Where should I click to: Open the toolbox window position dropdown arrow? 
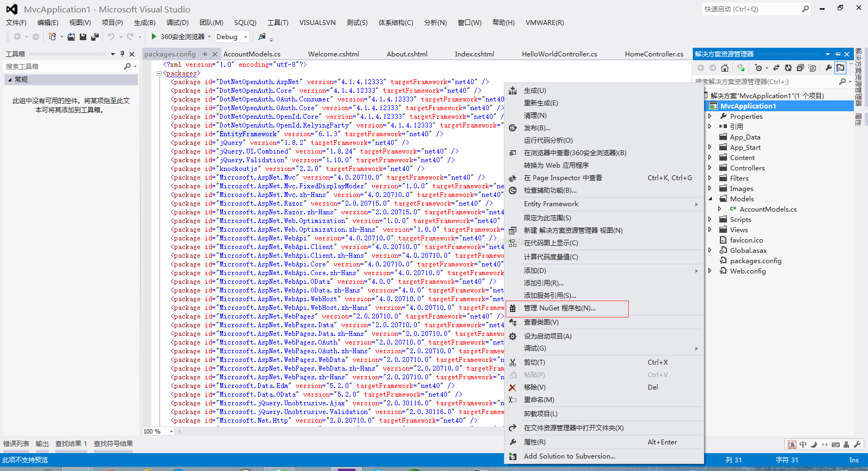click(112, 54)
